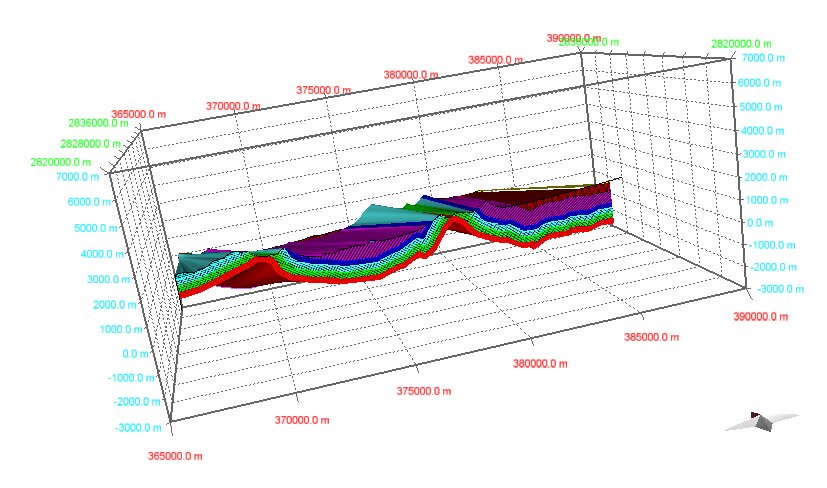The image size is (827, 488).
Task: Click 1000.0 m on the left elevation axis
Action: tap(121, 329)
